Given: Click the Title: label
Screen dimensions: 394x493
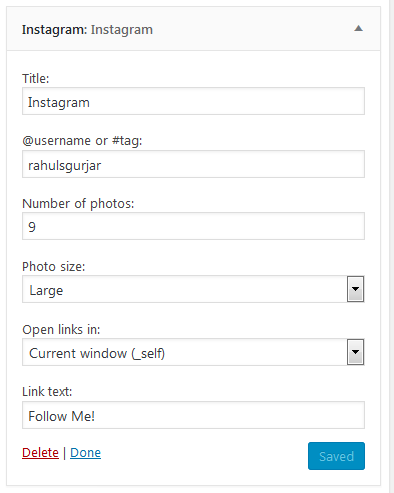Looking at the screenshot, I should (x=36, y=79).
